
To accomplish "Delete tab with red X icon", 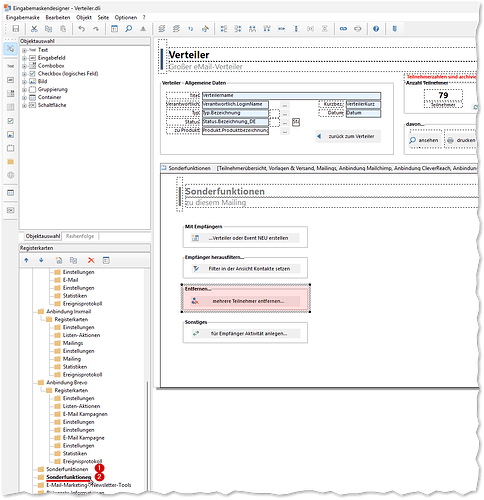I will (x=91, y=260).
